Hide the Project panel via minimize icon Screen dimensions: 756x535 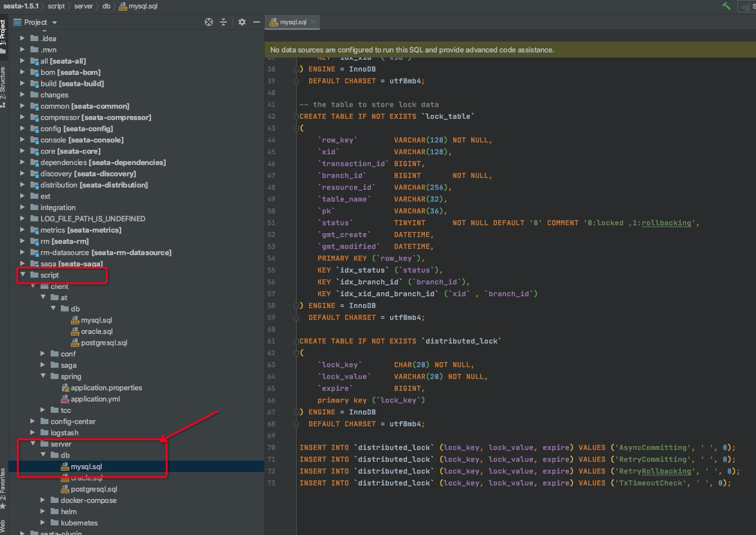[257, 21]
